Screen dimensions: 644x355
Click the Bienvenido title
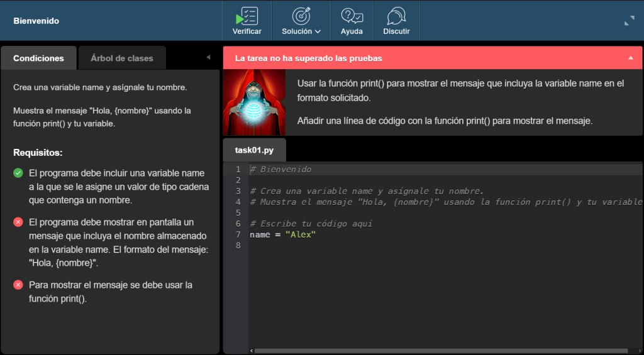click(x=36, y=21)
